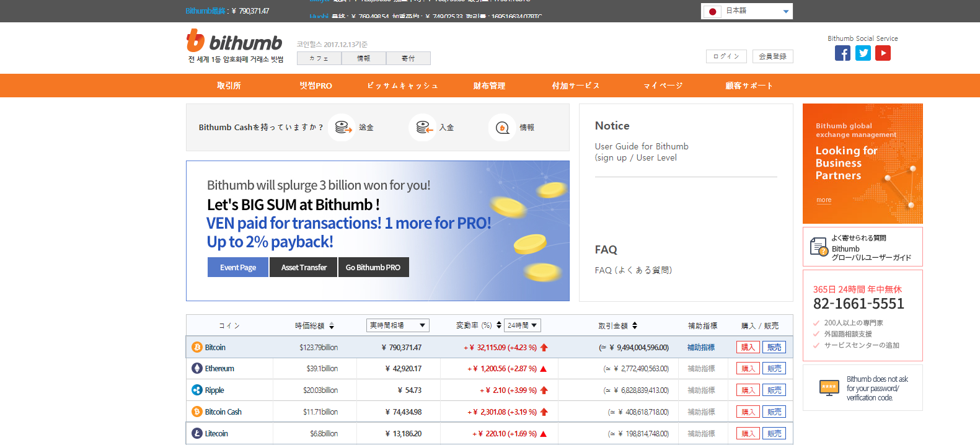Open the 빗썸PRO menu
Screen dimensions: 980x445
pyautogui.click(x=316, y=86)
